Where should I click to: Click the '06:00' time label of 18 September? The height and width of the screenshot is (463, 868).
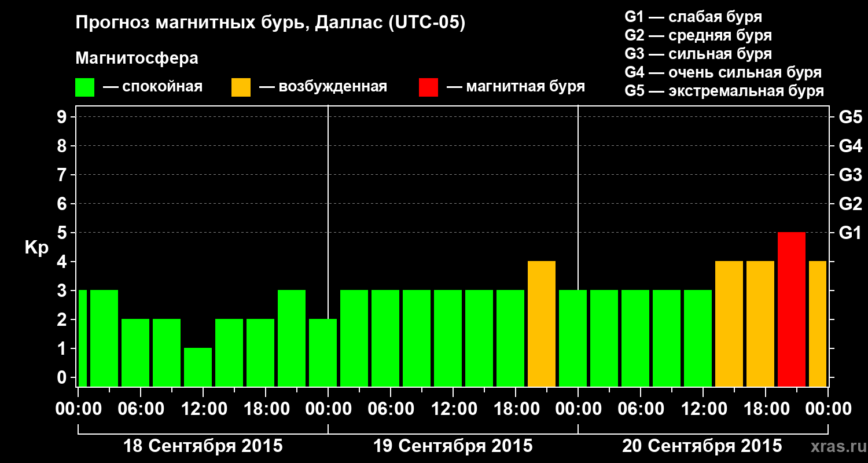pos(141,409)
